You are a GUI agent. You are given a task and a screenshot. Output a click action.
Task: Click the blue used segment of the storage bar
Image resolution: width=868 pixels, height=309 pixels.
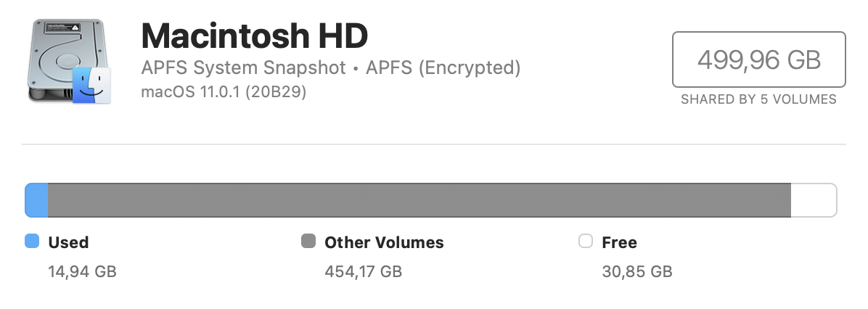(36, 200)
